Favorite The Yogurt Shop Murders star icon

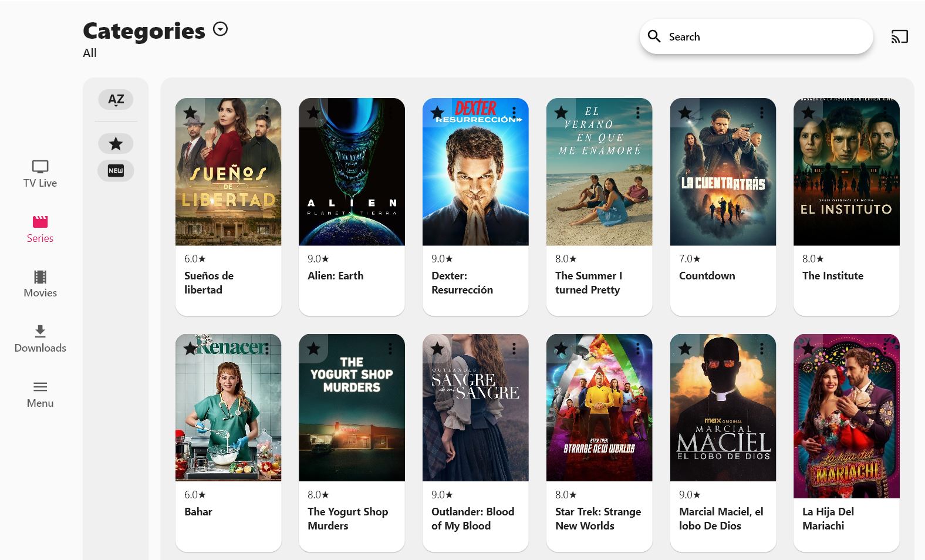[x=313, y=349]
